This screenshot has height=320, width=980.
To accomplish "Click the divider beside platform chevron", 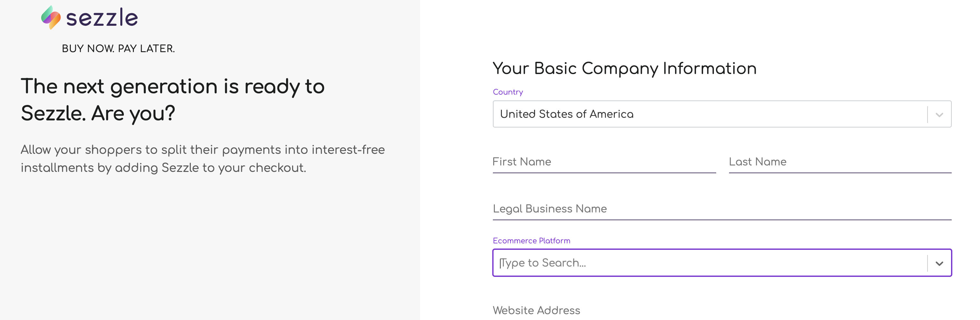I will point(927,263).
